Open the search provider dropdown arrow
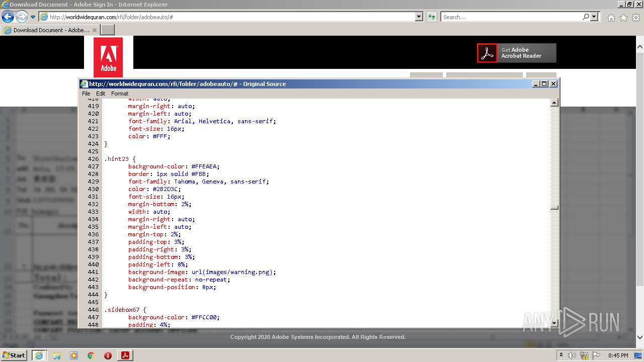 point(594,17)
